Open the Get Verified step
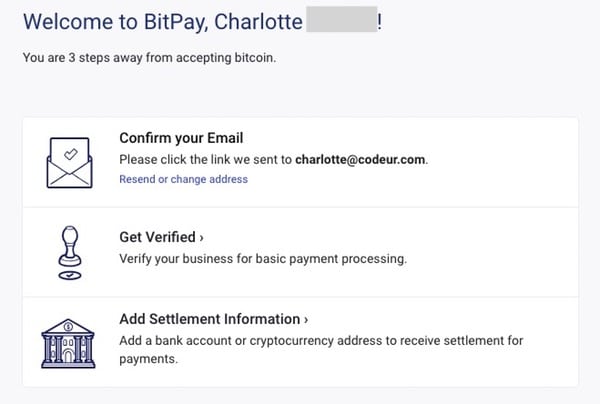The height and width of the screenshot is (404, 600). 158,238
